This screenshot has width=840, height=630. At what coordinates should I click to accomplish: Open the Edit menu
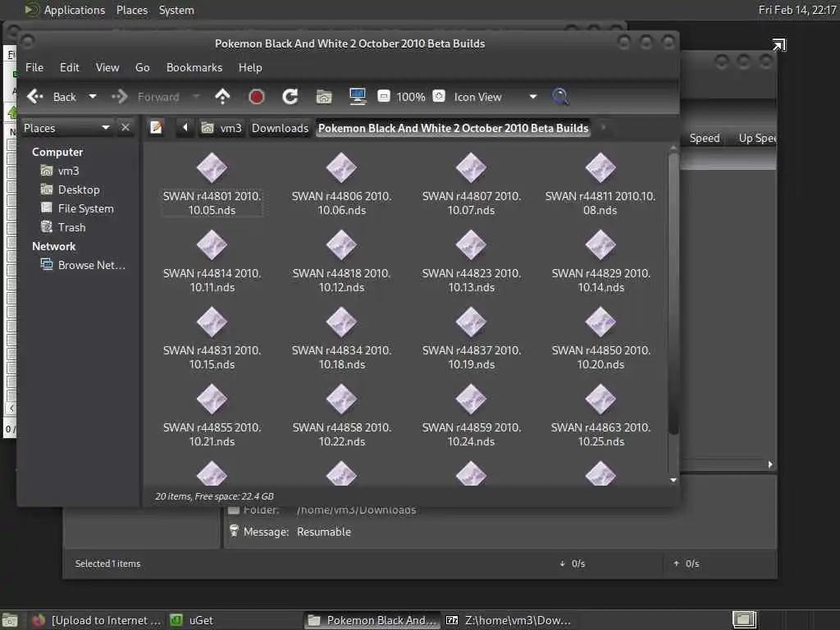pos(69,67)
